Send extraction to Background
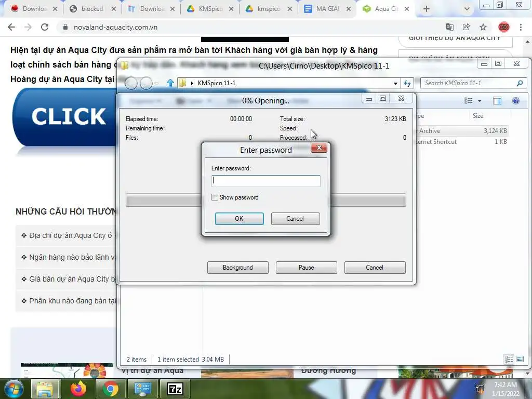The image size is (532, 399). 237,268
